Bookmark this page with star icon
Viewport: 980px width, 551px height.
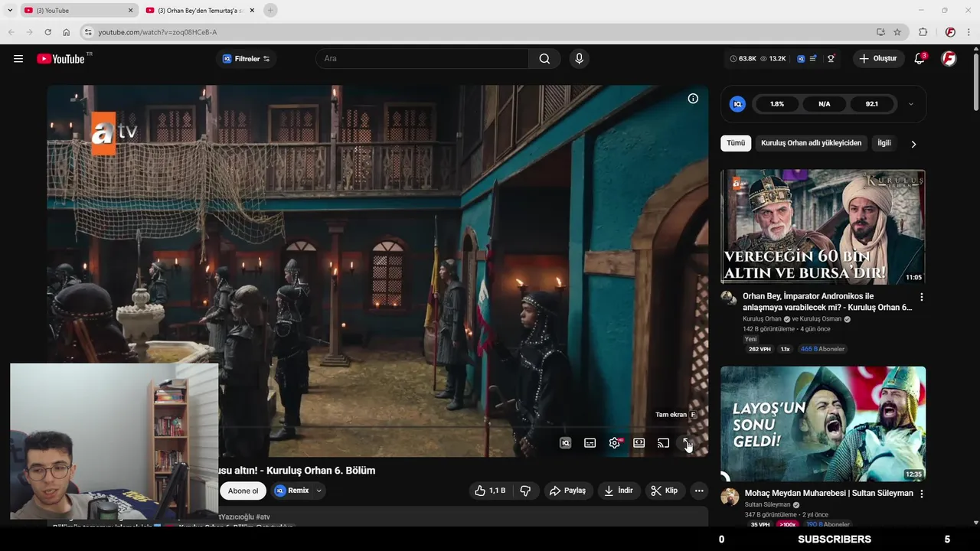[897, 32]
